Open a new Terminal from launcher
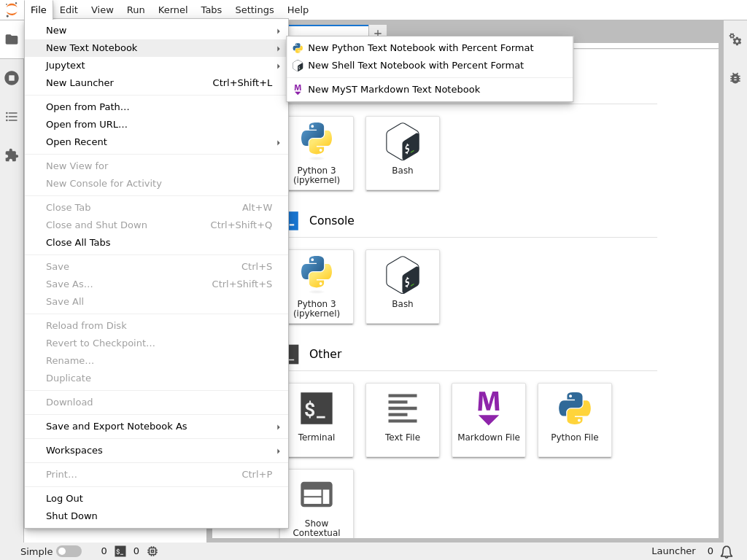Viewport: 747px width, 560px height. [x=317, y=420]
